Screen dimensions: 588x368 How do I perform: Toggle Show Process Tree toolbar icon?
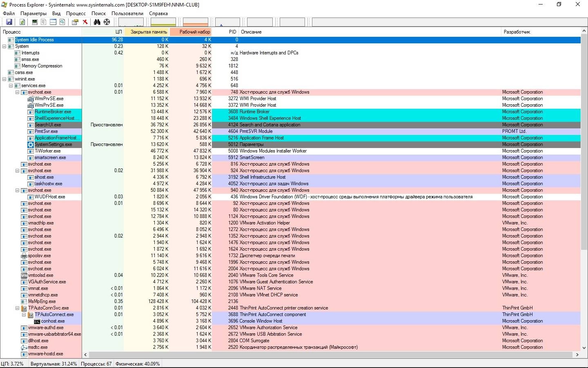(x=44, y=22)
